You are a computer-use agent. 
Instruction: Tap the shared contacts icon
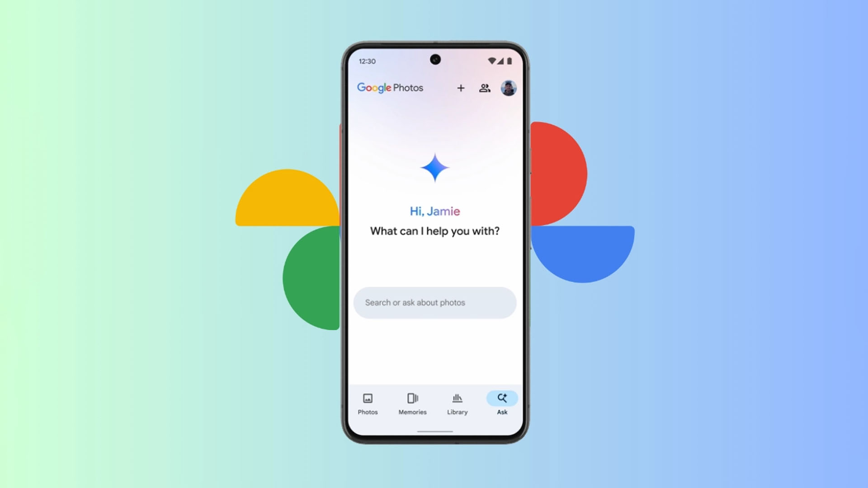click(485, 89)
